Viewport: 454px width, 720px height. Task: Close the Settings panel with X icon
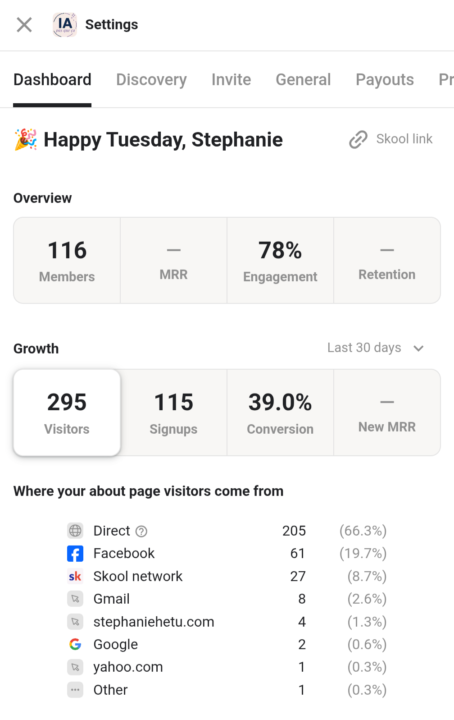click(x=24, y=25)
